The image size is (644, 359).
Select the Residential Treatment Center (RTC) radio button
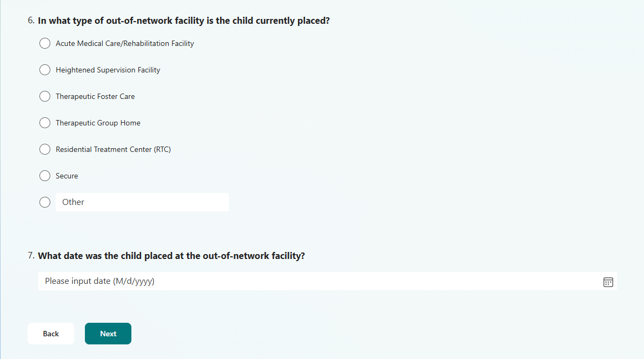coord(45,149)
